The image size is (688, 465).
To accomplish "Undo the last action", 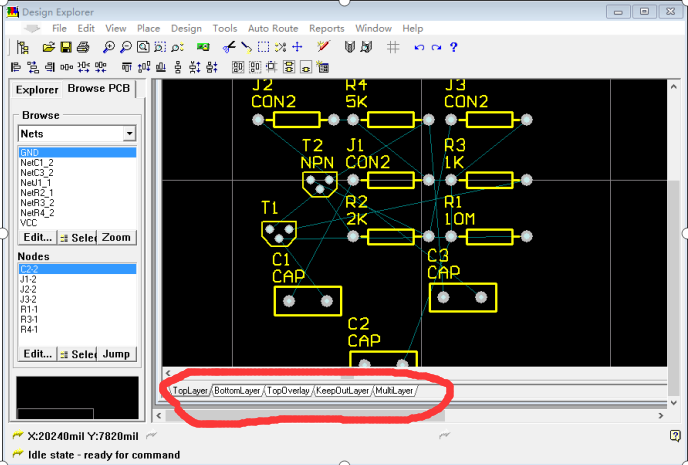I will (x=419, y=47).
